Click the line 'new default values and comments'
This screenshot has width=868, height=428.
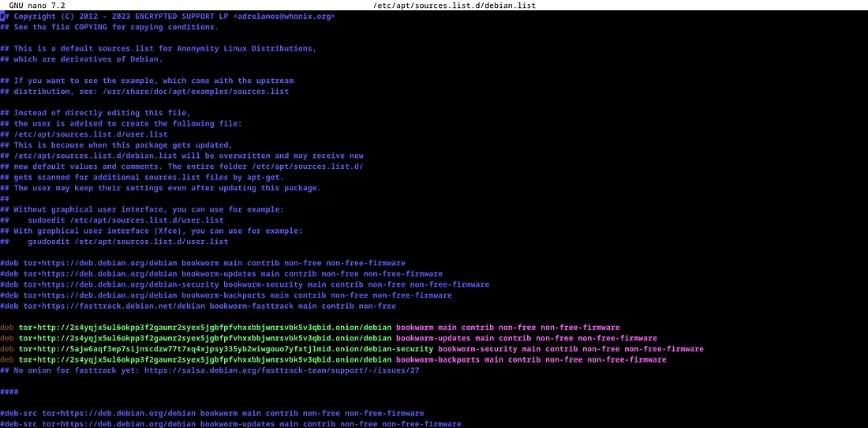[181, 166]
